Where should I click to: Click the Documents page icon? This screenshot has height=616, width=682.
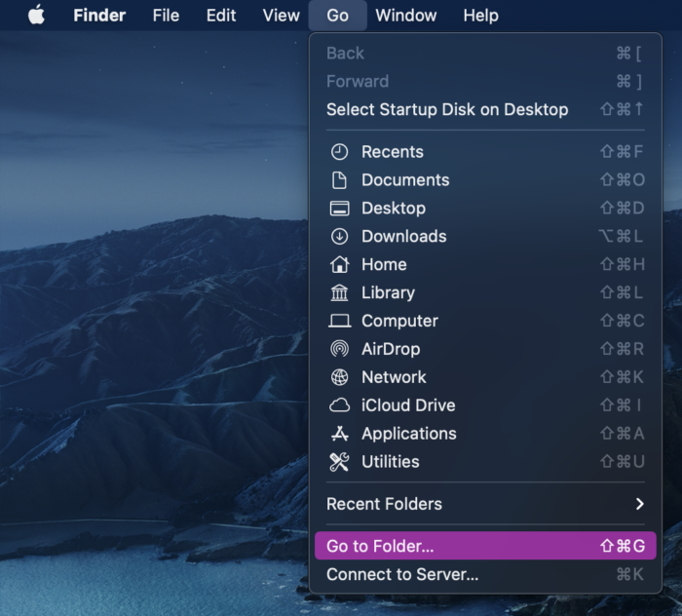339,180
